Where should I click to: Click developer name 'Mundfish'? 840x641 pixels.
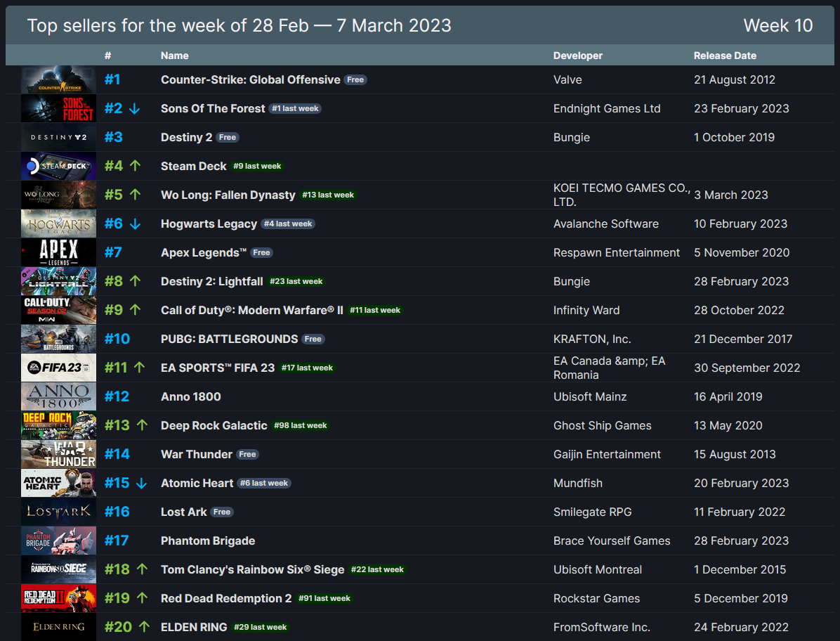pyautogui.click(x=577, y=484)
